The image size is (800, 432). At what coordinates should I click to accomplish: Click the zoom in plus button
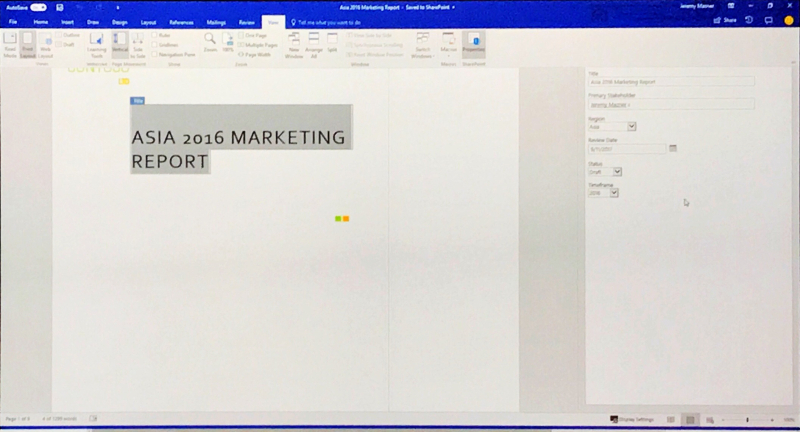point(772,420)
